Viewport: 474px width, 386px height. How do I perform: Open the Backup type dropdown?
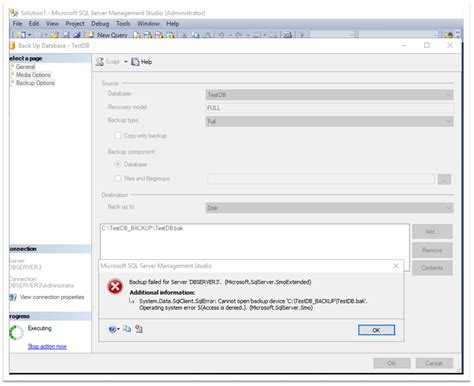coord(329,121)
